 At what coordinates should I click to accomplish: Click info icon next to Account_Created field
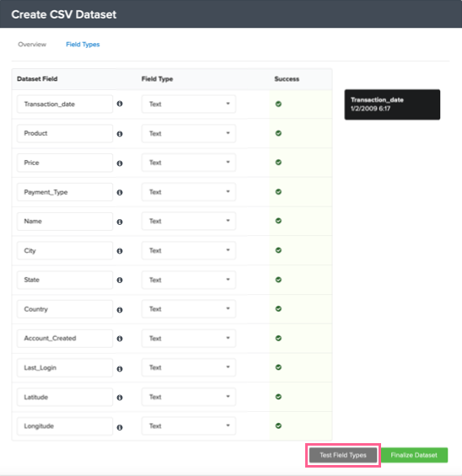tap(120, 339)
